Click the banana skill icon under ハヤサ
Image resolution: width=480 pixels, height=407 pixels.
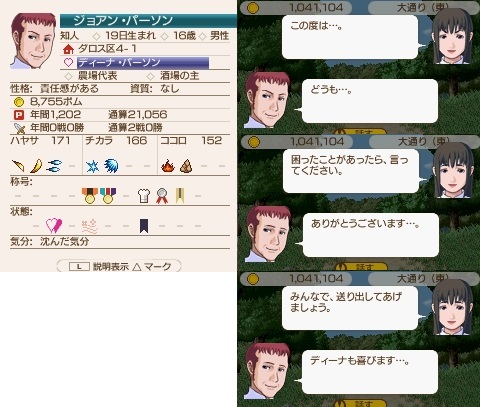tap(36, 166)
